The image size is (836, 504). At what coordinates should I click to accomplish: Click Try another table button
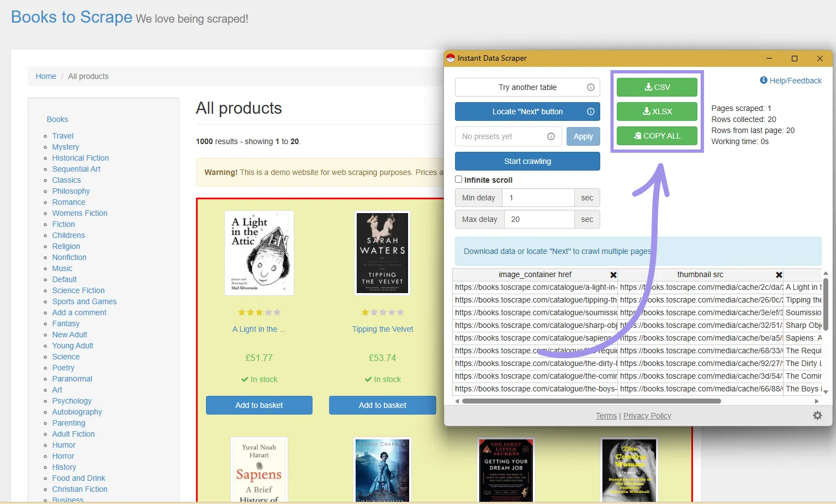click(x=527, y=87)
